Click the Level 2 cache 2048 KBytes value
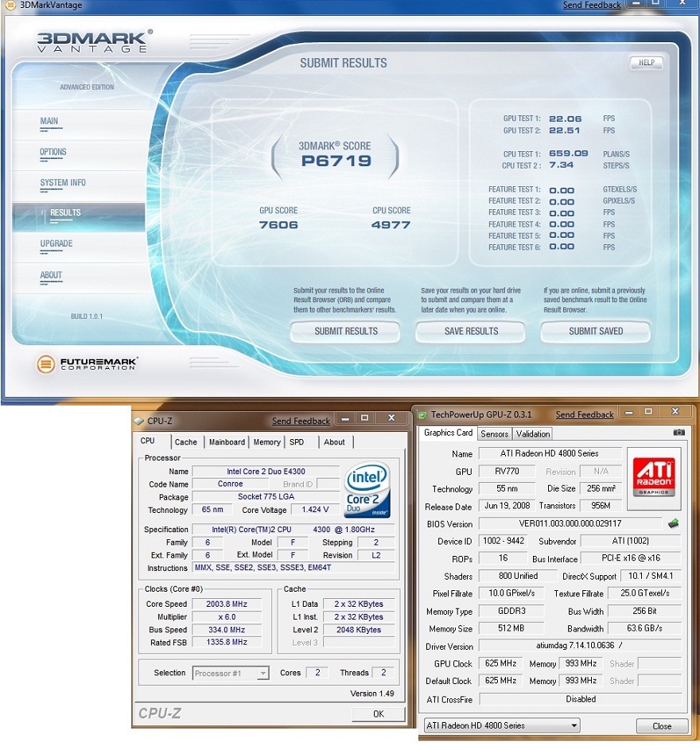The image size is (700, 750). (359, 630)
